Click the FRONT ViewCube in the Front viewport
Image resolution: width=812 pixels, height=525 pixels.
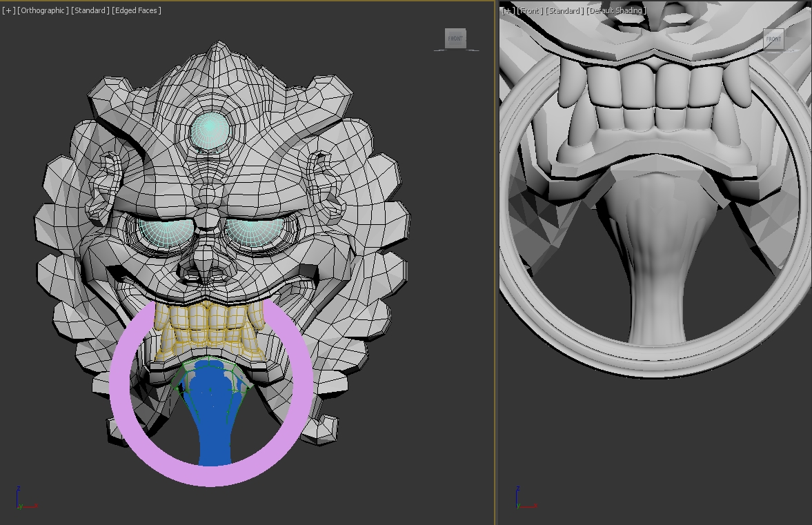click(773, 39)
